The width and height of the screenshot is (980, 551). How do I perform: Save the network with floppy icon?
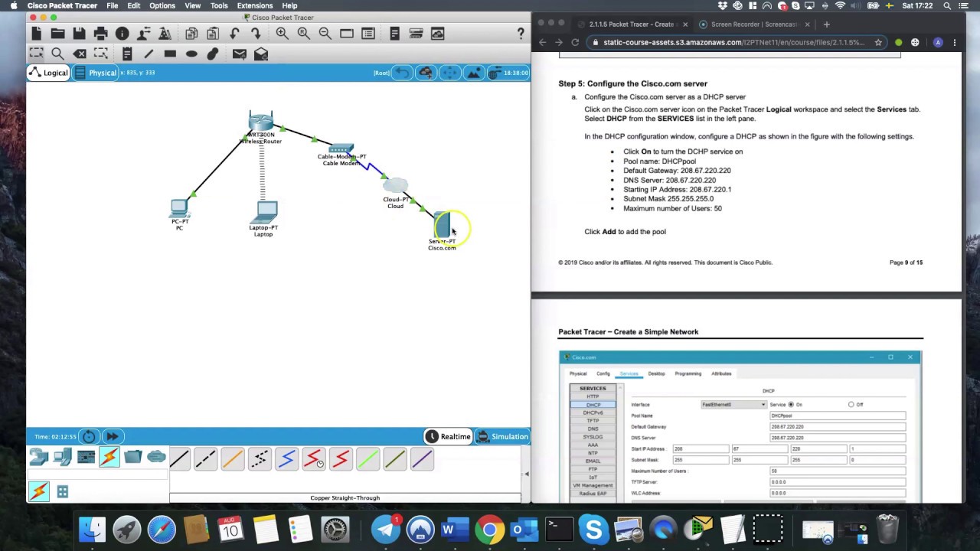pos(79,34)
